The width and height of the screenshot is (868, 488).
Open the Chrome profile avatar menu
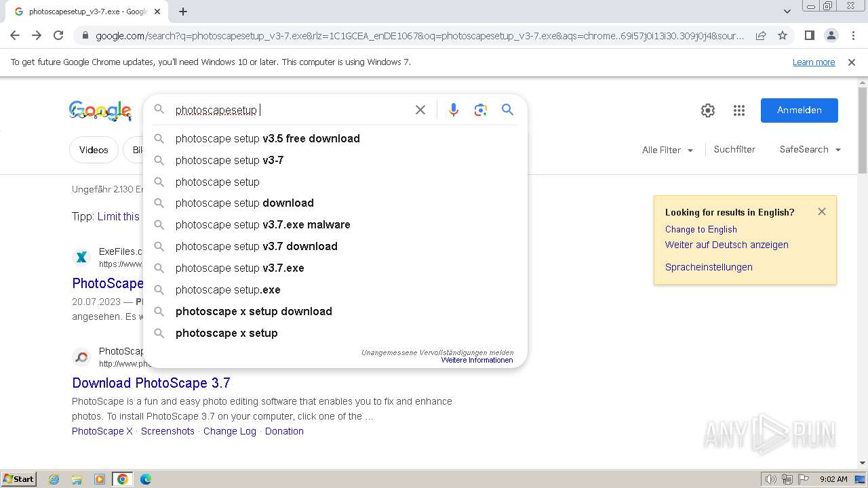[831, 35]
